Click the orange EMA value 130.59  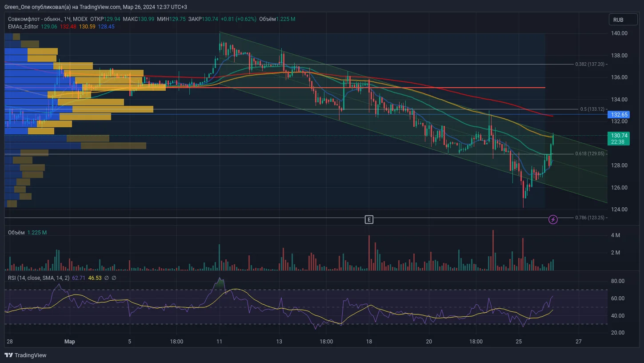click(x=87, y=27)
